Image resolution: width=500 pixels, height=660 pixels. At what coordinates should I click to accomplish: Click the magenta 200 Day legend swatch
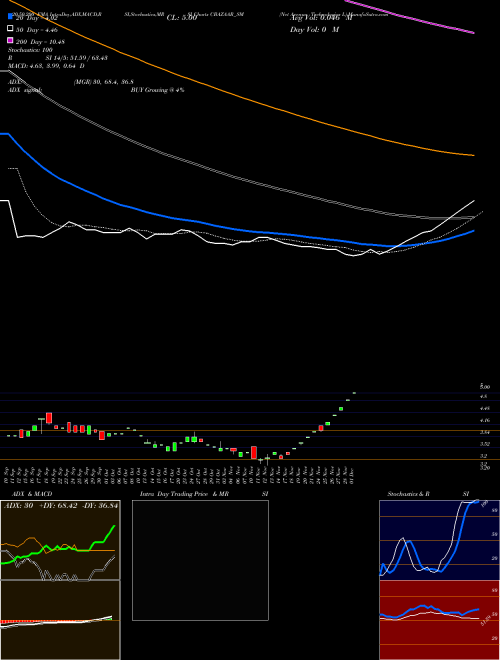pos(11,40)
